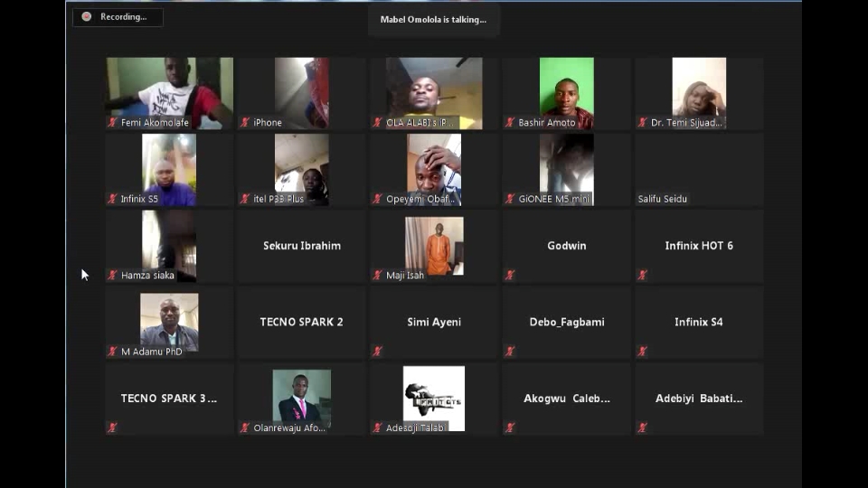Click the muted mic icon next to Bashir Amoto
The height and width of the screenshot is (488, 868).
(x=510, y=122)
